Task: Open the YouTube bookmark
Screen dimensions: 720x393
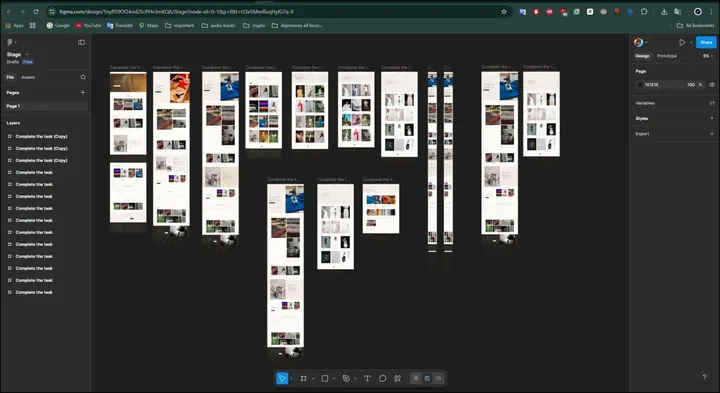Action: point(88,25)
